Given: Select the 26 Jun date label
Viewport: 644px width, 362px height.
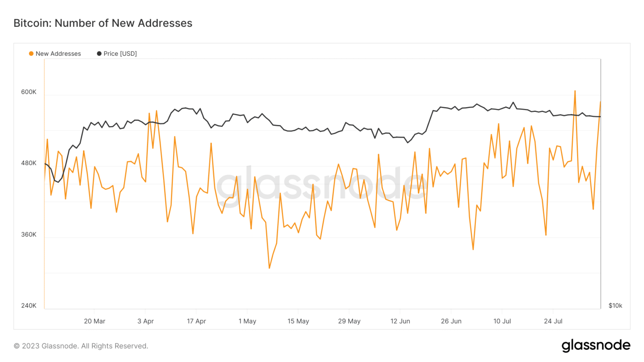Looking at the screenshot, I should pyautogui.click(x=451, y=321).
